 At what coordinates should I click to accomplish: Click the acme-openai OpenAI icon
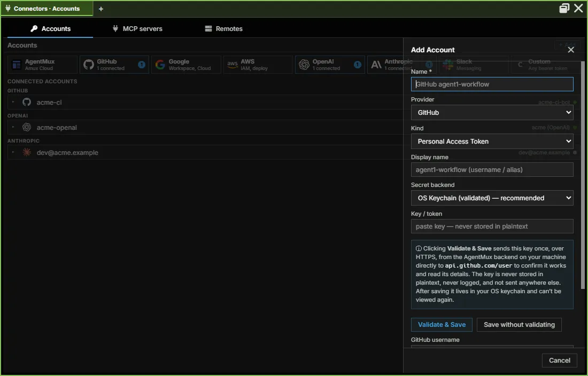click(27, 127)
